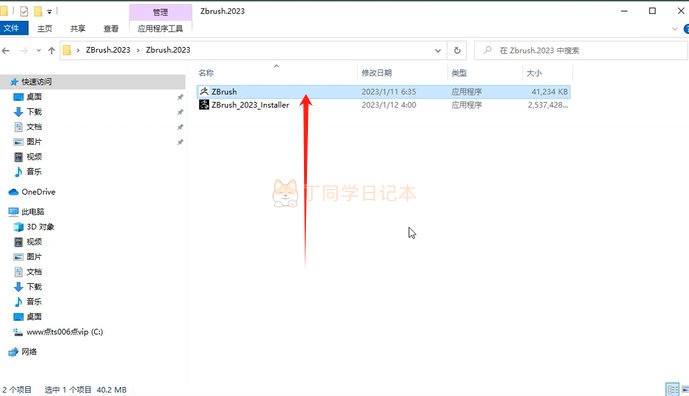Maximize the Zbrush.2023 explorer window
The width and height of the screenshot is (689, 396).
pyautogui.click(x=653, y=11)
